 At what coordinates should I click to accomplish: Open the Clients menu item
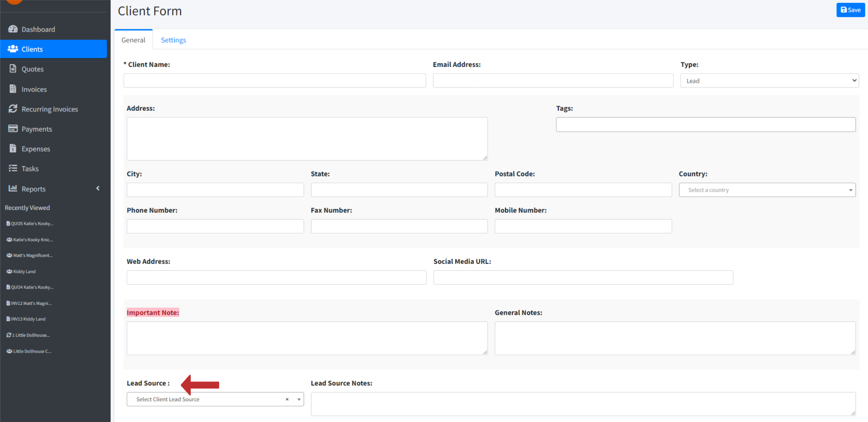tap(32, 49)
